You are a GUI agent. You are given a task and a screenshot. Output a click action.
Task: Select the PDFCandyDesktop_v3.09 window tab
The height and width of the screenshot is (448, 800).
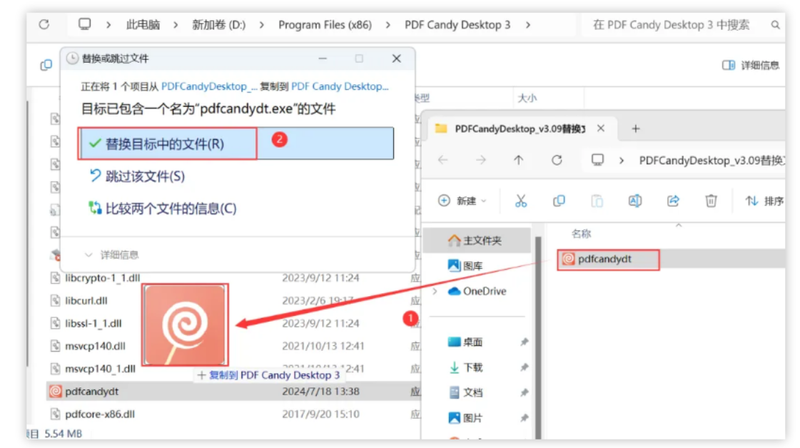point(519,129)
